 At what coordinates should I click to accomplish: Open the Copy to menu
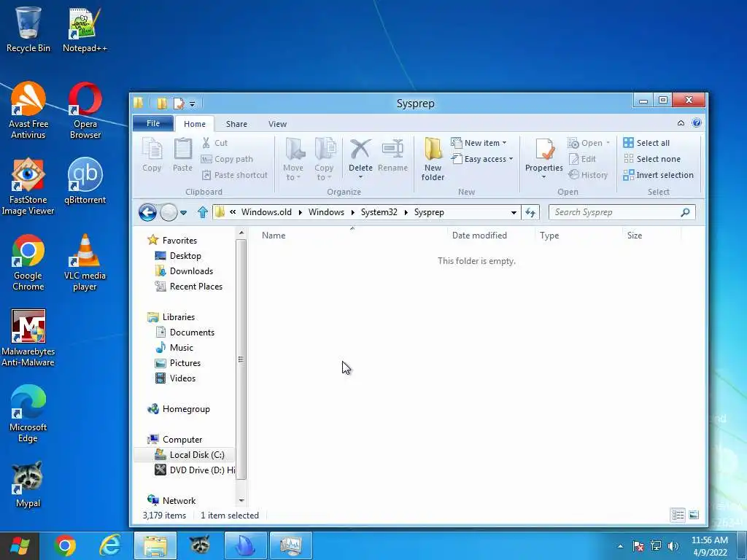tap(324, 160)
